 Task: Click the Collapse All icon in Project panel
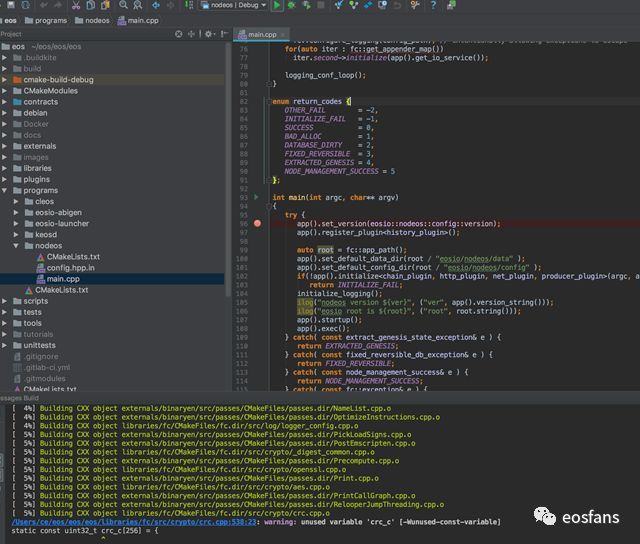[x=191, y=34]
